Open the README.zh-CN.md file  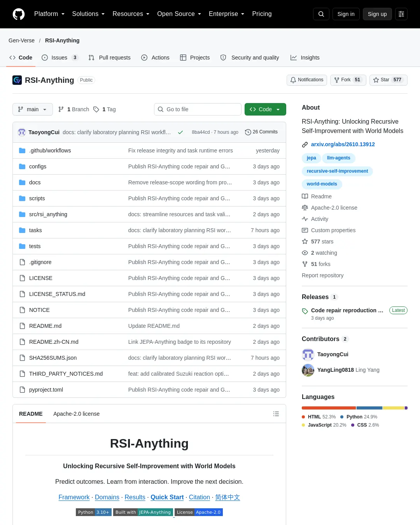coord(54,342)
